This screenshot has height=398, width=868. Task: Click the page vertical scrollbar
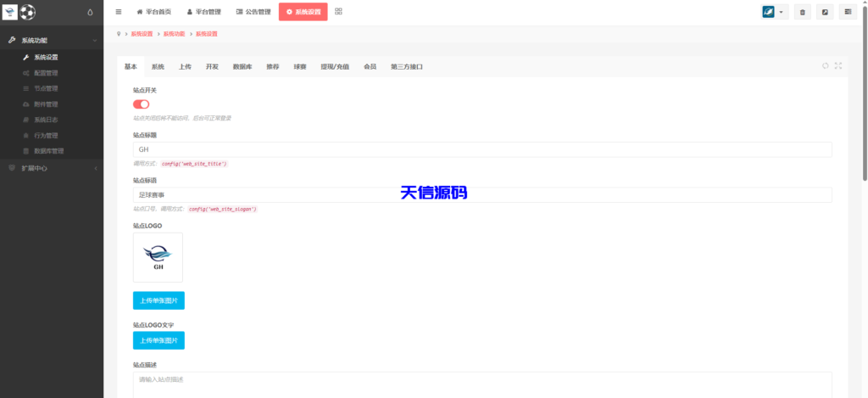coord(865,92)
